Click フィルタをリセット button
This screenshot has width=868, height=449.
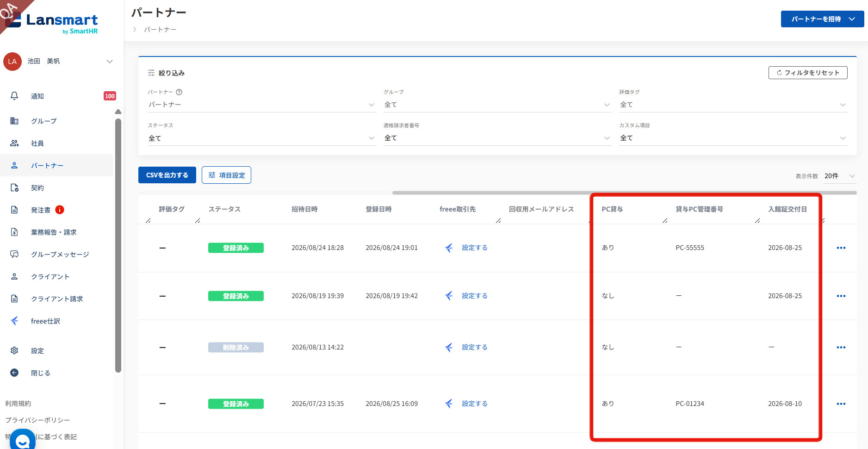[807, 73]
